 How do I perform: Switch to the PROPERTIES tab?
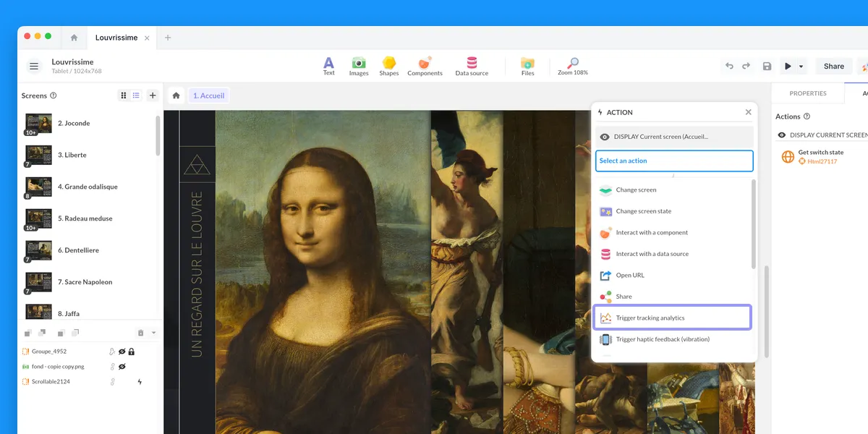[808, 93]
